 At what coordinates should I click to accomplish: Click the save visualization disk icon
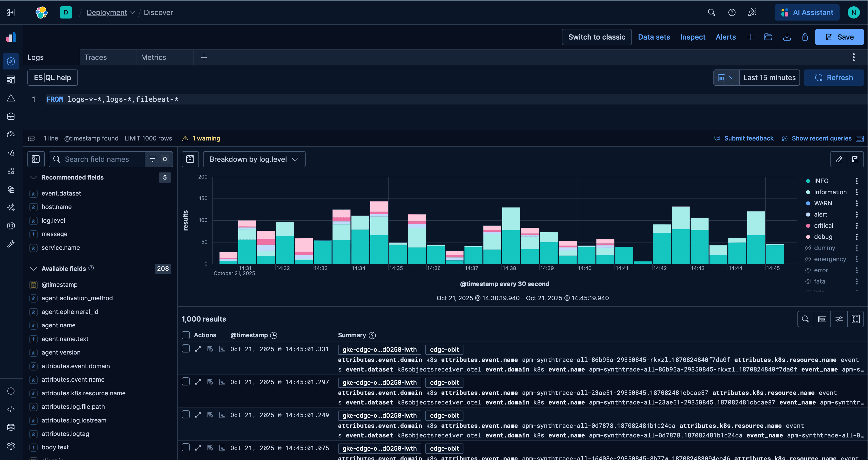pos(855,159)
